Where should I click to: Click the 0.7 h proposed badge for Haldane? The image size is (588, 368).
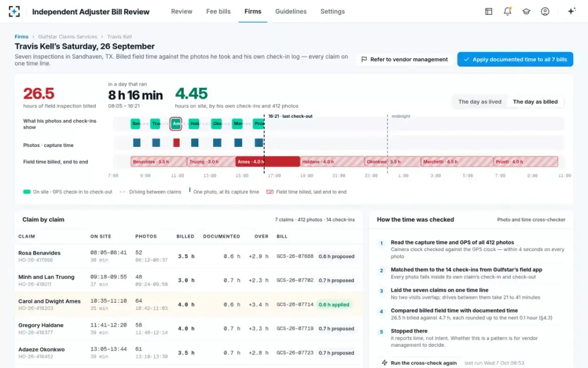[x=336, y=328]
